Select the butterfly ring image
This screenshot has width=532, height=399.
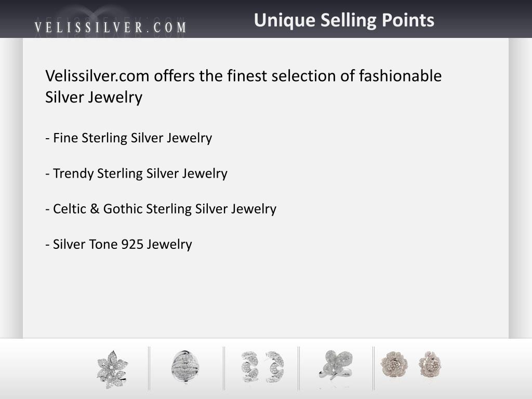click(336, 365)
